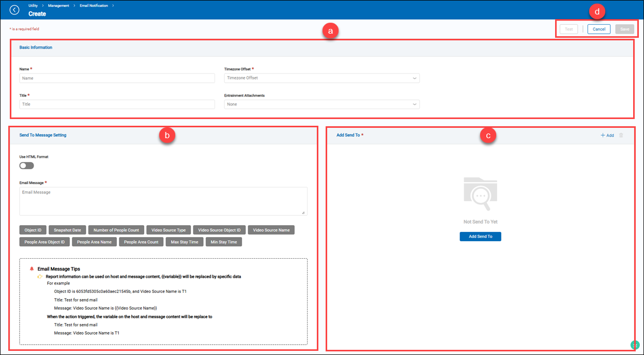
Task: Click the green badge at bottom right
Action: (x=635, y=344)
